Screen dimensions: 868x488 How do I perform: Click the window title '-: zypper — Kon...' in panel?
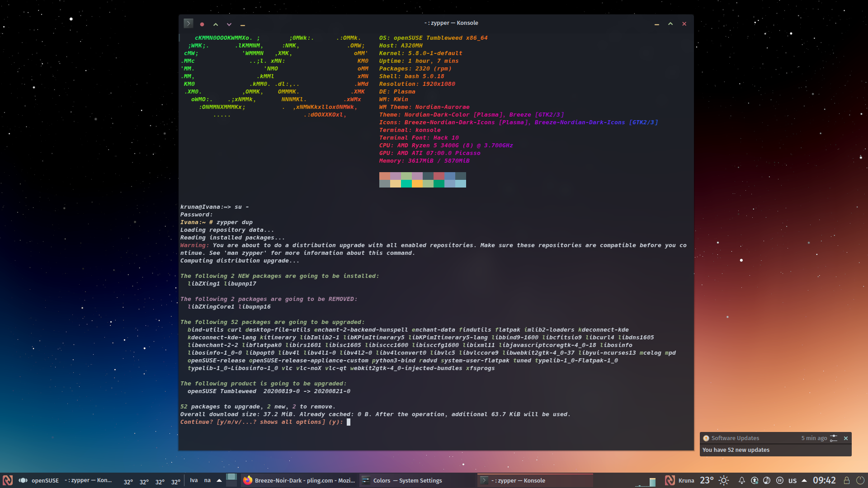[x=88, y=480]
